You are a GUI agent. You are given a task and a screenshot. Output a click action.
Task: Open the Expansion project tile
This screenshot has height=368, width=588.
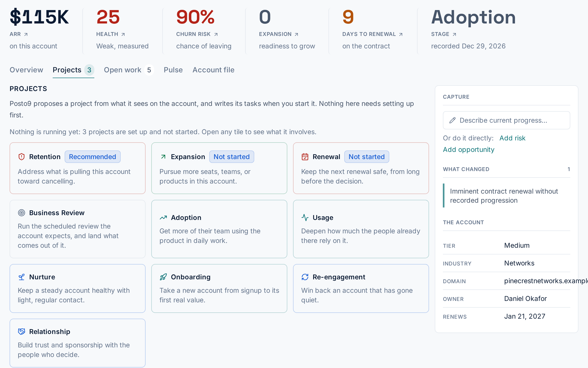pyautogui.click(x=219, y=168)
